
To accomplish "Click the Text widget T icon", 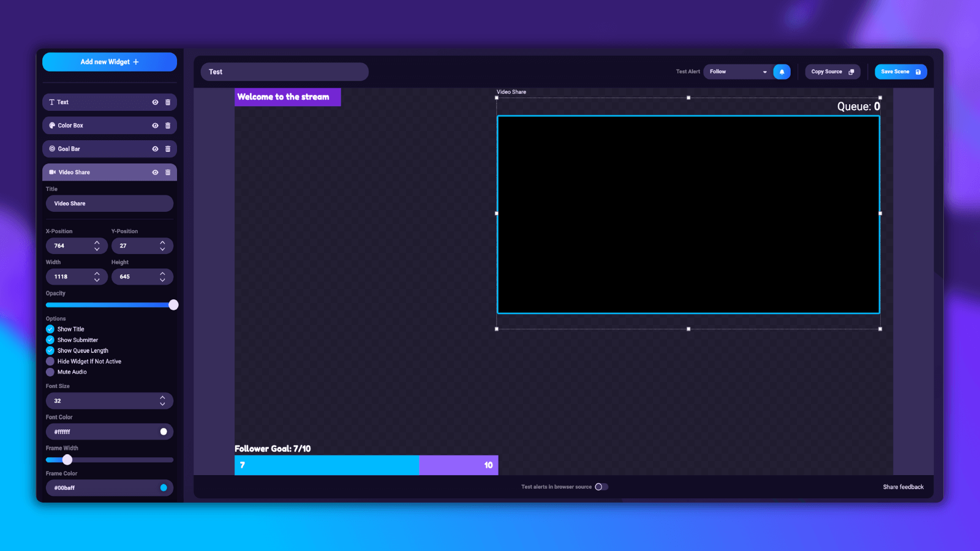I will (x=52, y=102).
